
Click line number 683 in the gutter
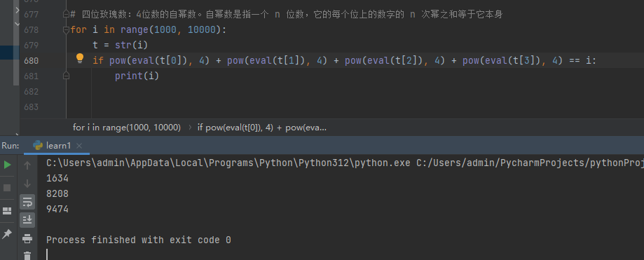click(32, 107)
